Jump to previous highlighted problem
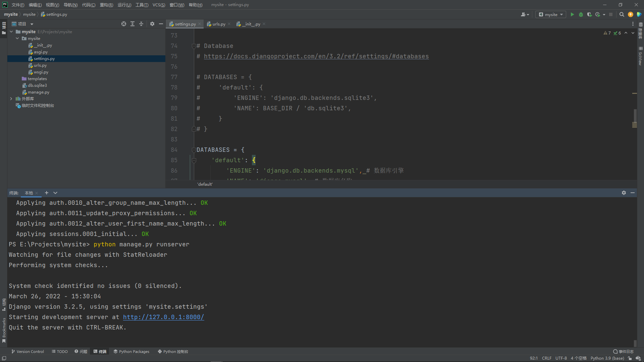The image size is (644, 362). (626, 33)
